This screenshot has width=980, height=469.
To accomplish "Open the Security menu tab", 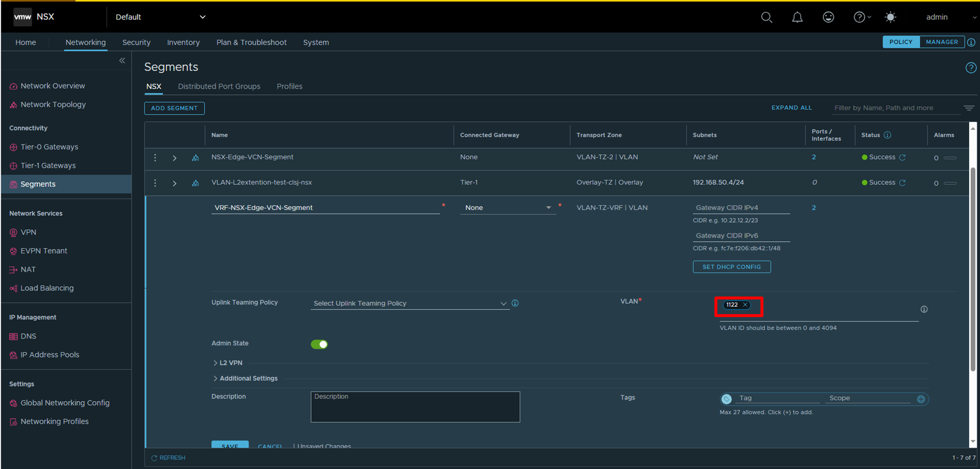I will [x=136, y=43].
